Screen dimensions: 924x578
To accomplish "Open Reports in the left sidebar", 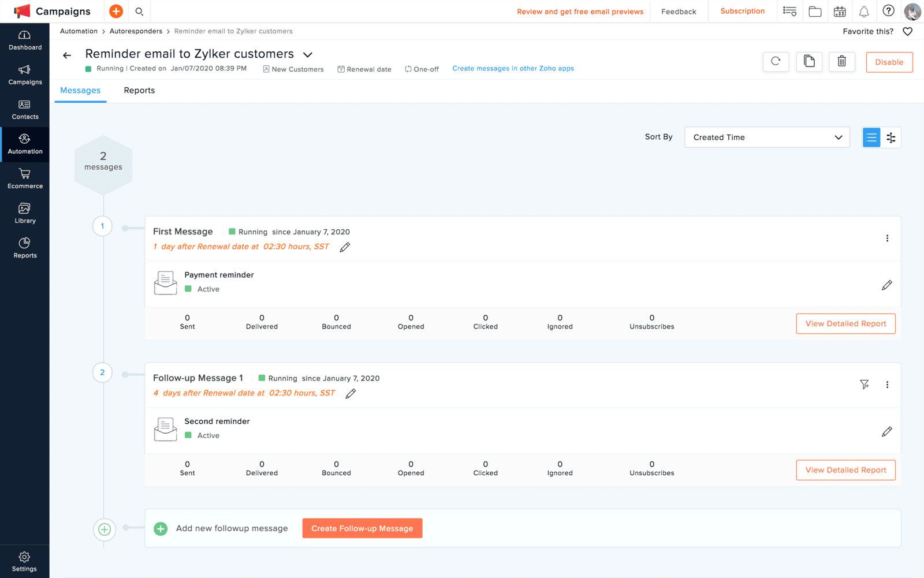I will coord(25,248).
